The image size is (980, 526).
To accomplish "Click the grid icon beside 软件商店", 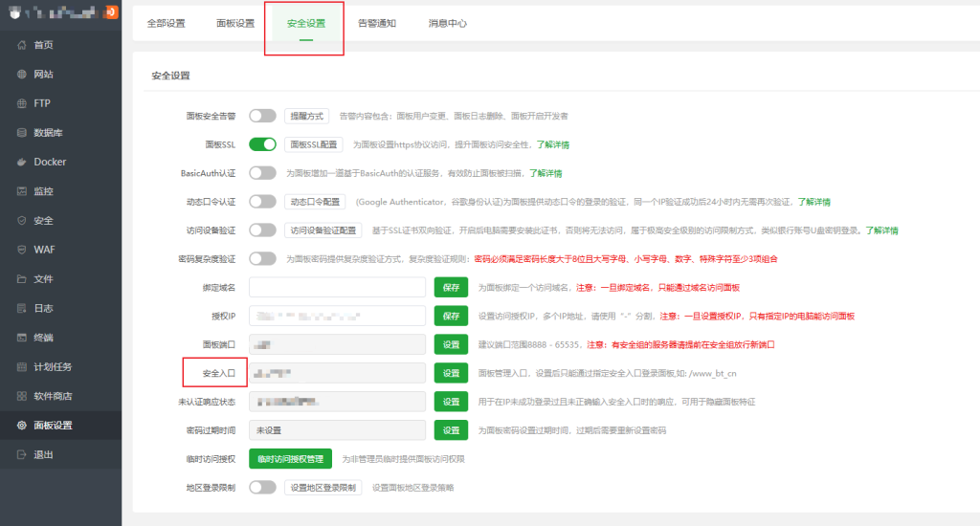I will 22,396.
